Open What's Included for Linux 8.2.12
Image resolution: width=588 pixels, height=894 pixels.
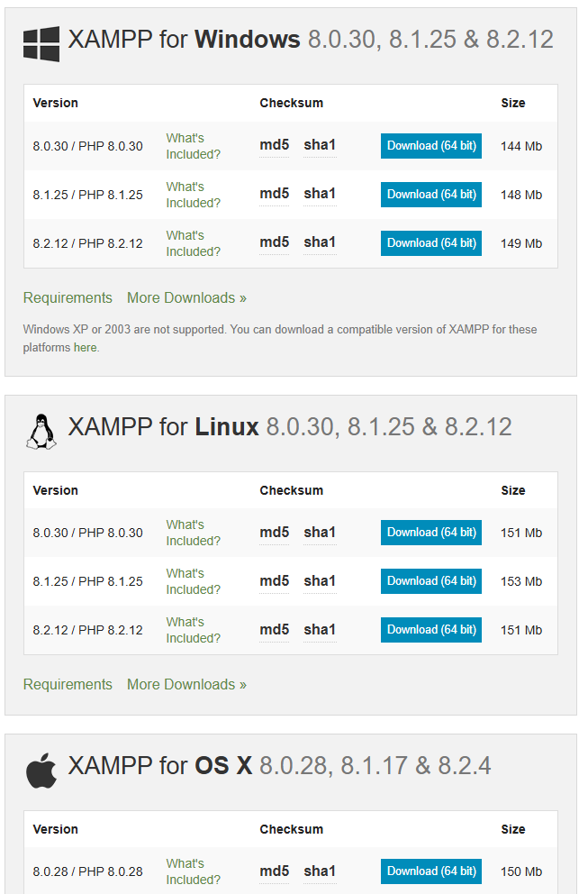coord(194,630)
